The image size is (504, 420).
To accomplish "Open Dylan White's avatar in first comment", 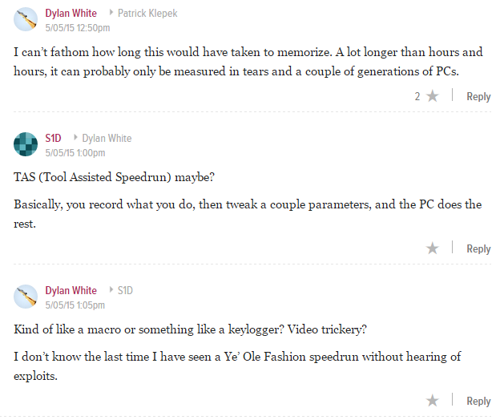I will pos(26,19).
